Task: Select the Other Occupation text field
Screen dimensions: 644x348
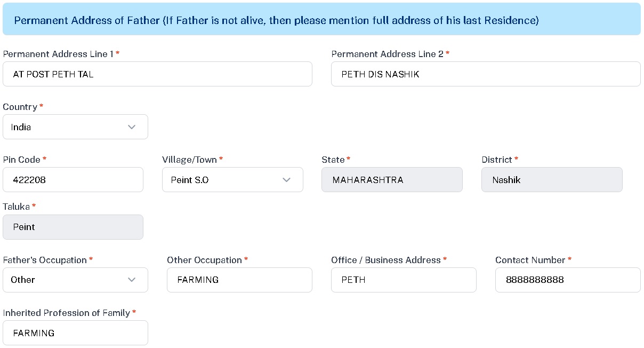Action: point(239,280)
